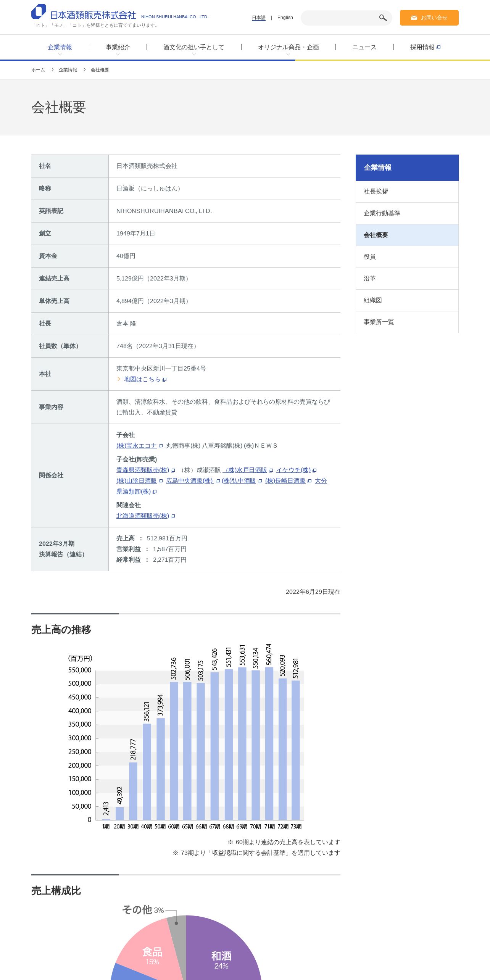Open (株)宝永エコナ subsidiary link

[137, 446]
